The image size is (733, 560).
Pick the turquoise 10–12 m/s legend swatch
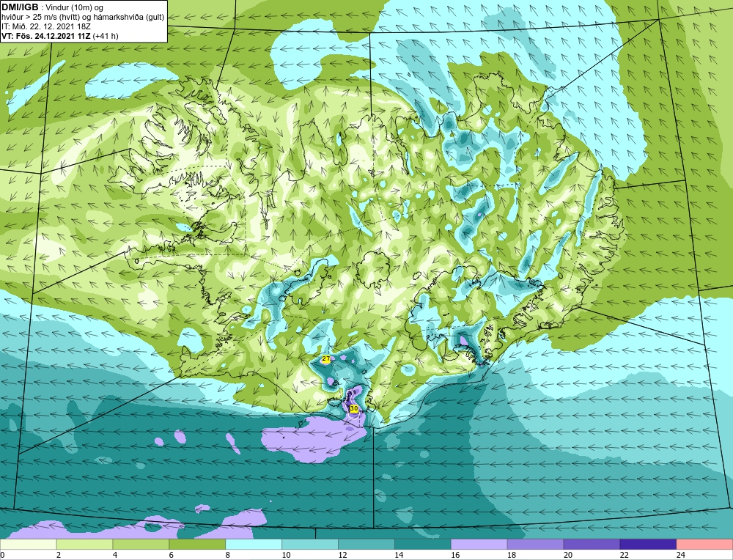(310, 545)
